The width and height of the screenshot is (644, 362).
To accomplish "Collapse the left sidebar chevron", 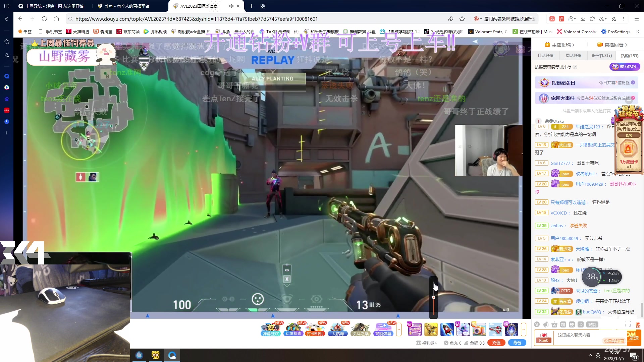I will (x=7, y=19).
